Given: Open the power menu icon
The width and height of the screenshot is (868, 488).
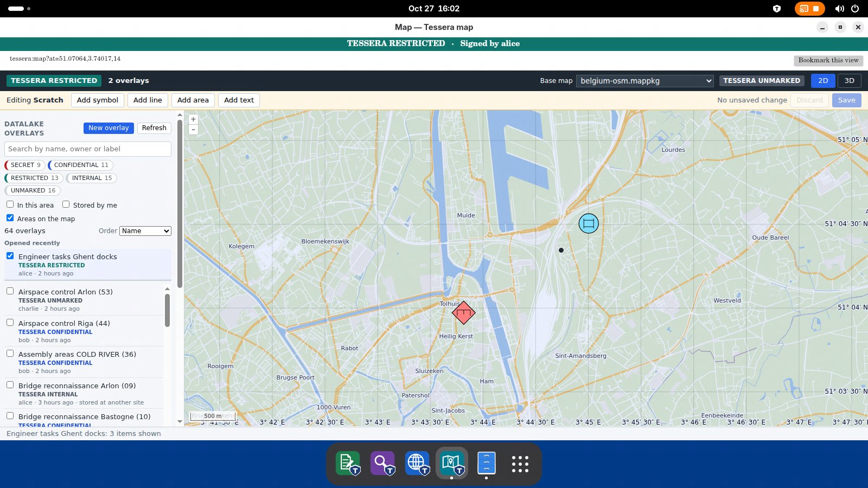Looking at the screenshot, I should [x=855, y=9].
